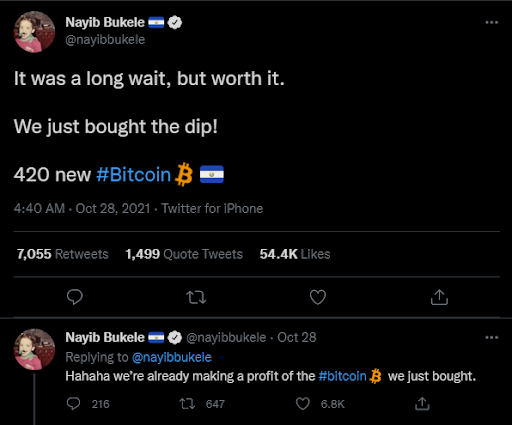Click the share icon under the main tweet

[x=439, y=297]
